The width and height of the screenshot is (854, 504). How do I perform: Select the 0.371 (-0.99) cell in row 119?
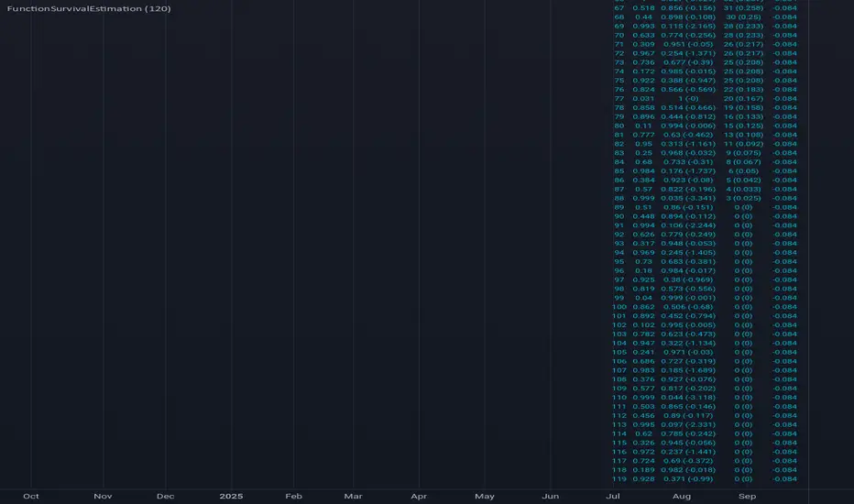point(688,479)
